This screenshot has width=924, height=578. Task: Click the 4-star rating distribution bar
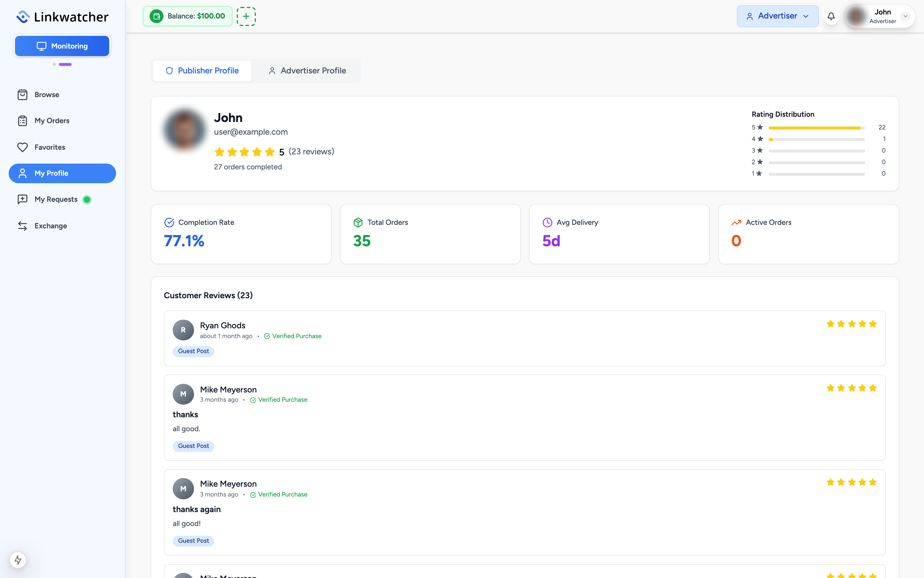pyautogui.click(x=817, y=139)
